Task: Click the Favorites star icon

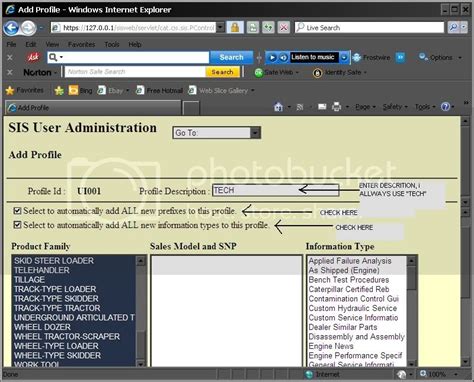Action: coord(10,90)
